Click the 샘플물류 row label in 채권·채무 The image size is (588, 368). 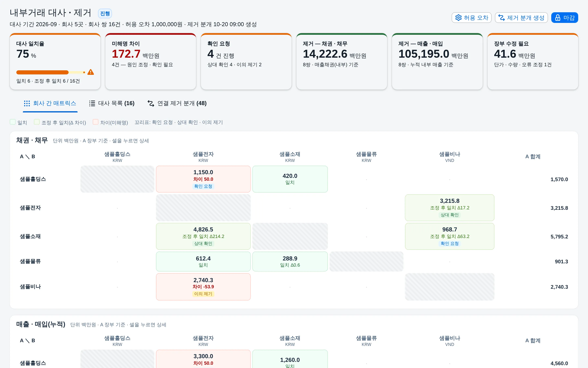(30, 261)
